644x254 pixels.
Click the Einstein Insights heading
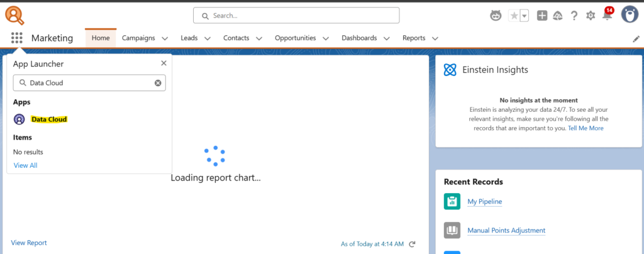pyautogui.click(x=496, y=70)
